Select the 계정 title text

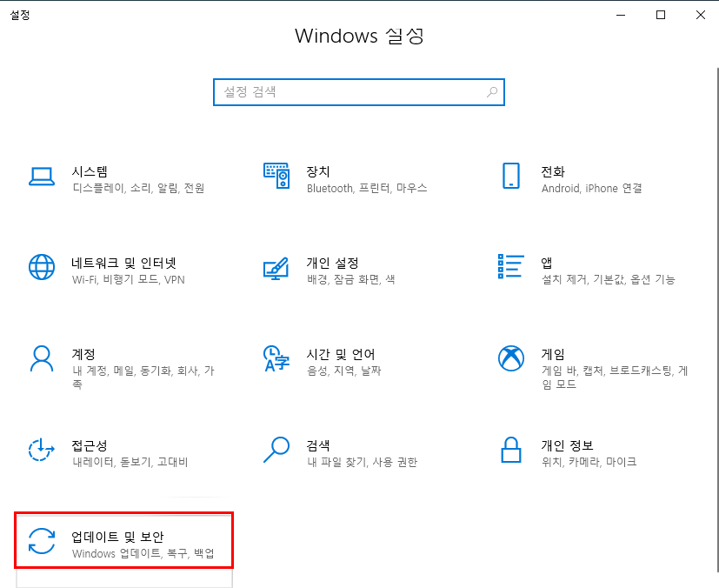[x=83, y=354]
